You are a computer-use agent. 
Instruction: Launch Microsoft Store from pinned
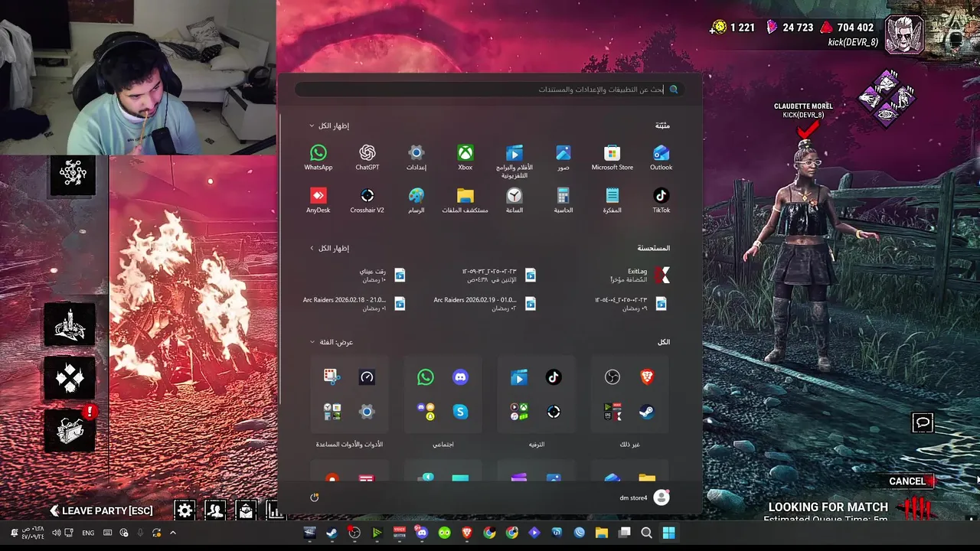tap(612, 158)
